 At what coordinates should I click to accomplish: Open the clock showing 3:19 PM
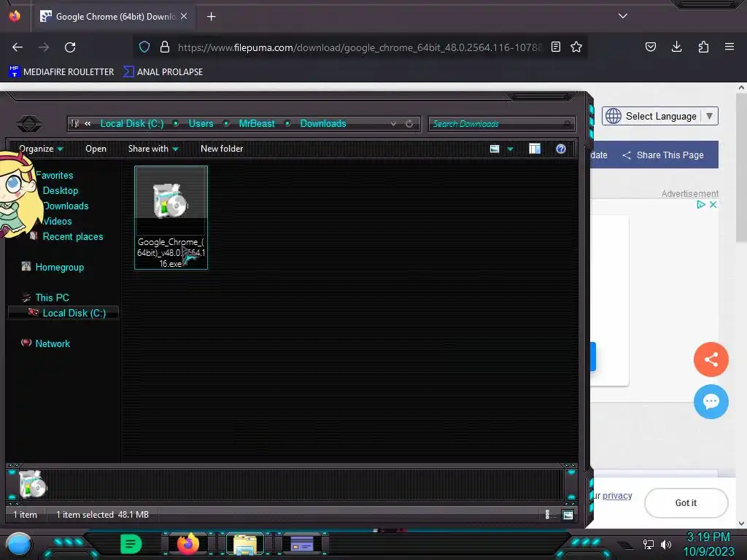click(708, 544)
